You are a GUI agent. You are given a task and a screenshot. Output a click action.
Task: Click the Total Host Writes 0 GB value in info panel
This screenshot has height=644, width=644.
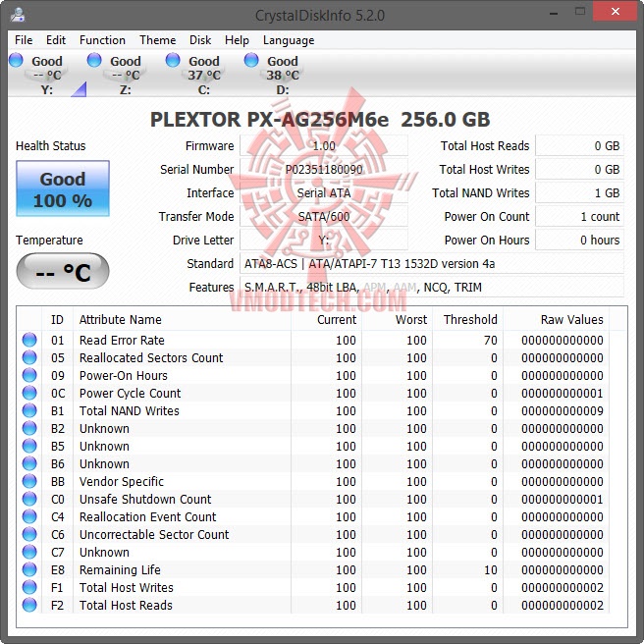579,169
